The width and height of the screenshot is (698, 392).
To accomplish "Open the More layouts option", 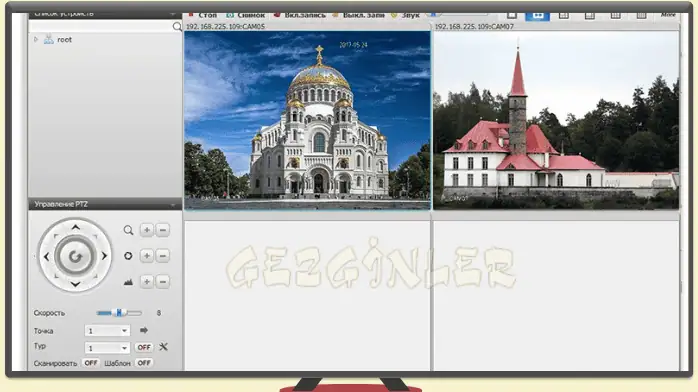I will click(668, 15).
